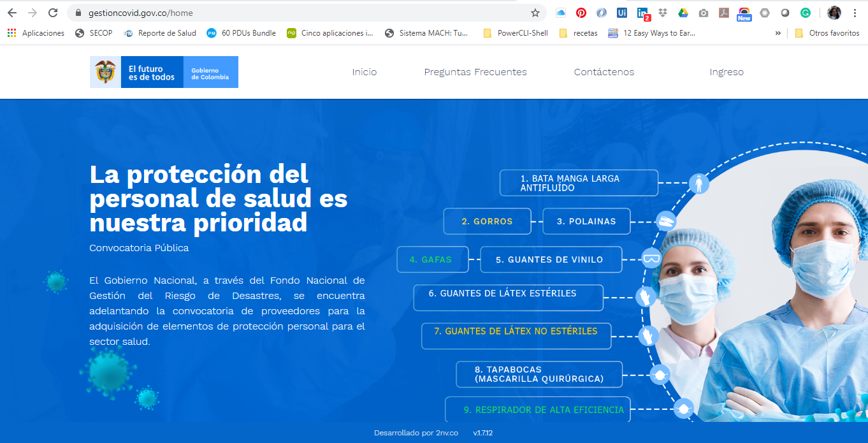Open the 12 Easy Ways to Earn bookmark

coord(652,33)
